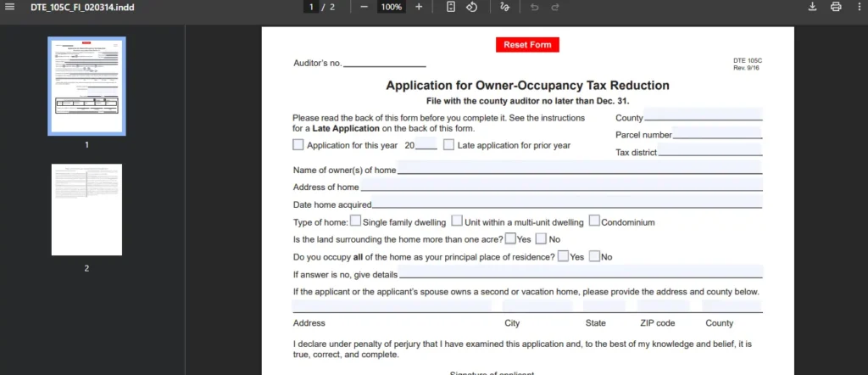Download the PDF file

[812, 7]
